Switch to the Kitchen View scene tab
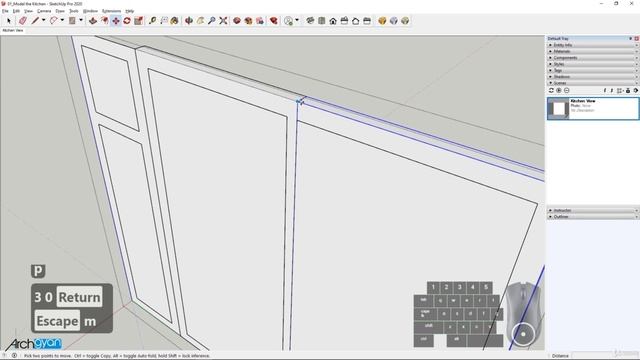Viewport: 640px width, 360px height. [x=13, y=30]
